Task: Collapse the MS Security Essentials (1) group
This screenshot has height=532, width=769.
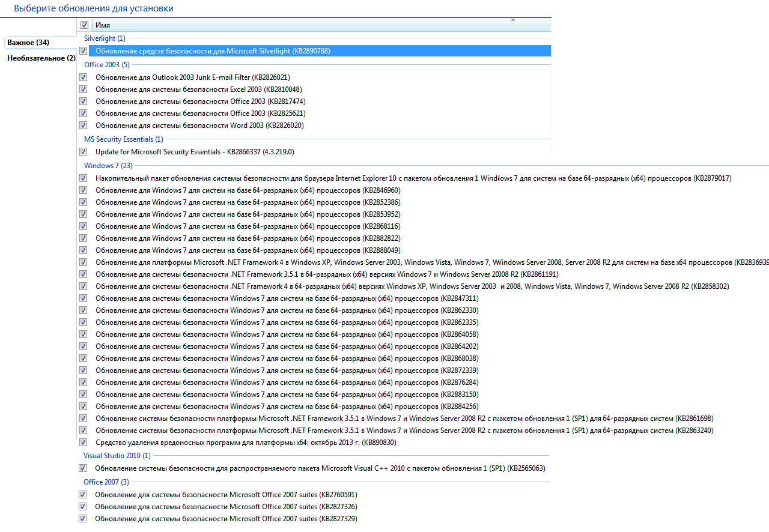Action: 123,139
